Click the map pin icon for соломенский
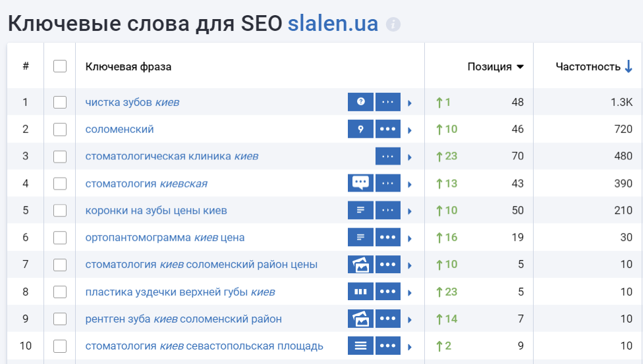 click(x=360, y=129)
